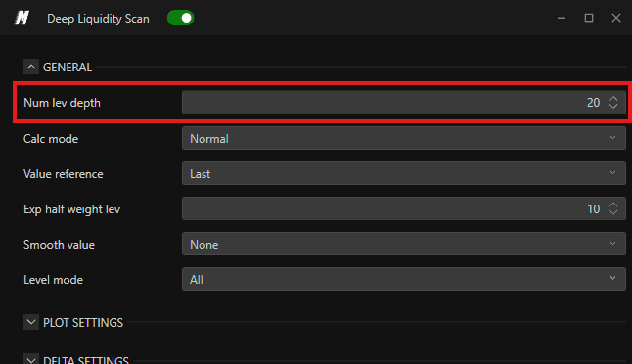Decrease Exp half weight lev with the down arrow
The width and height of the screenshot is (632, 364).
click(613, 212)
